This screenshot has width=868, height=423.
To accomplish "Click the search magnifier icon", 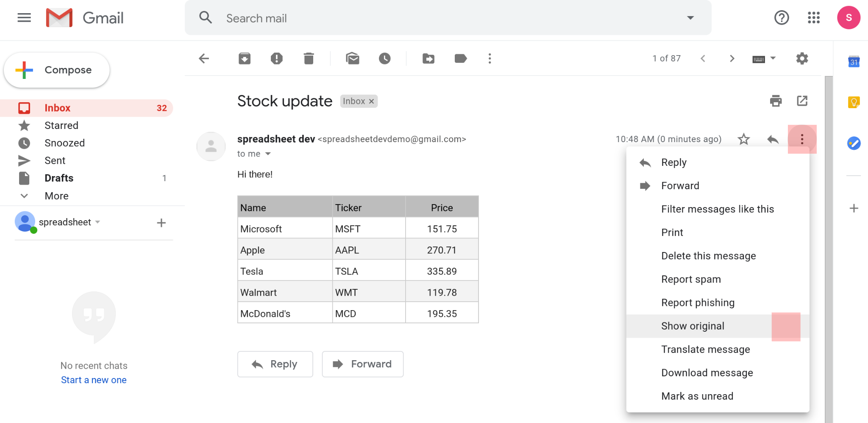I will 206,18.
